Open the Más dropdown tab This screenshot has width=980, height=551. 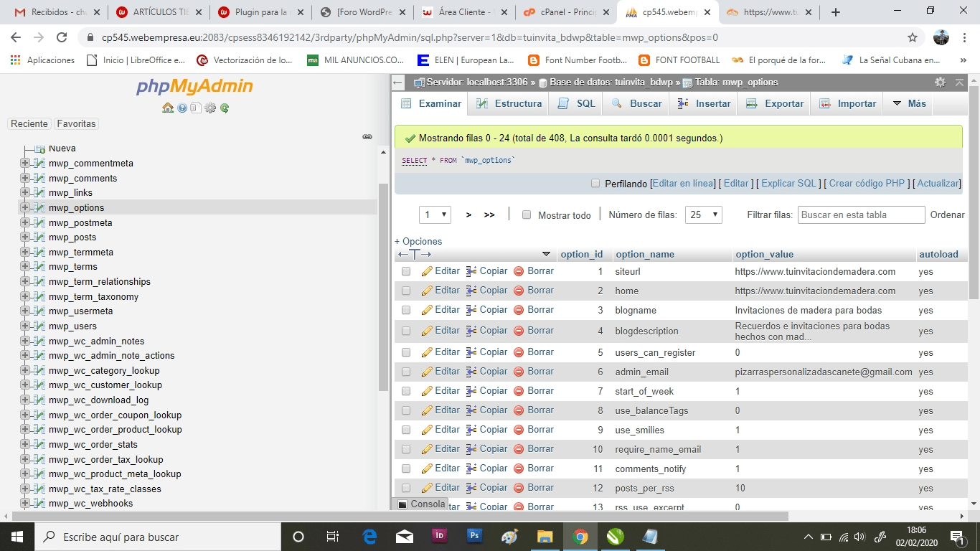[x=909, y=103]
